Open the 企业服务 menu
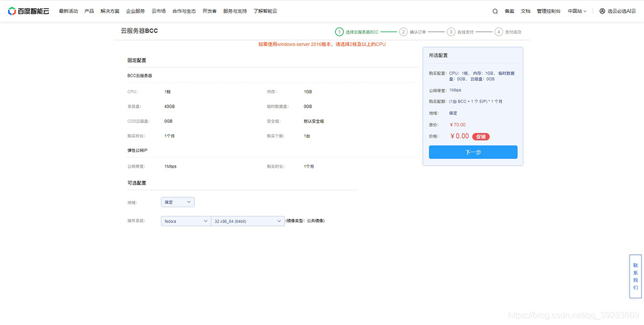The width and height of the screenshot is (644, 325). (x=135, y=11)
